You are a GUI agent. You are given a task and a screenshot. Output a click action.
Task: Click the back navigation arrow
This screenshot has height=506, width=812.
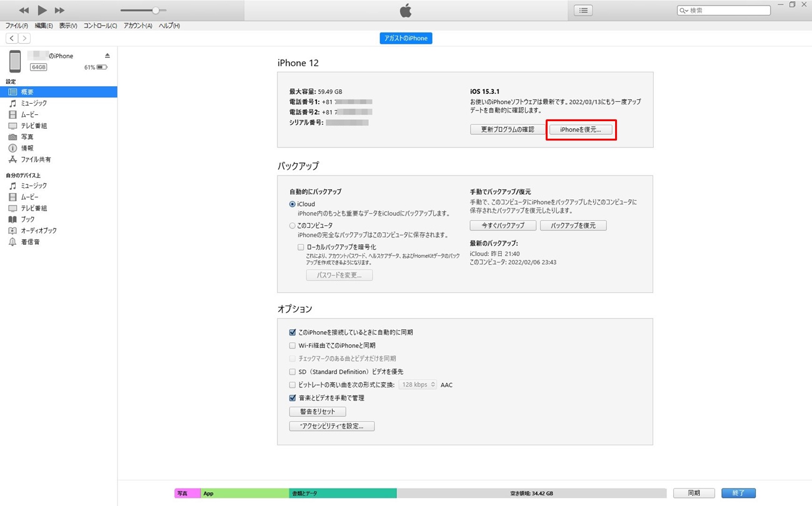point(12,38)
